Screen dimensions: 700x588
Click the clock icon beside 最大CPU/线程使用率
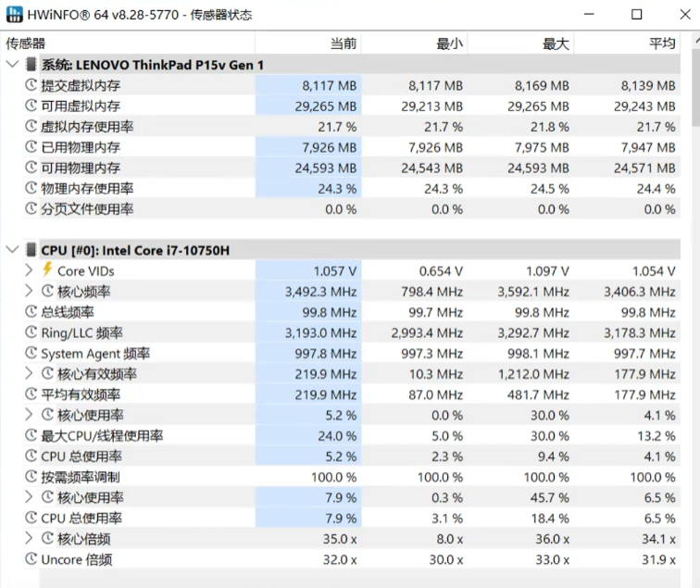point(31,435)
